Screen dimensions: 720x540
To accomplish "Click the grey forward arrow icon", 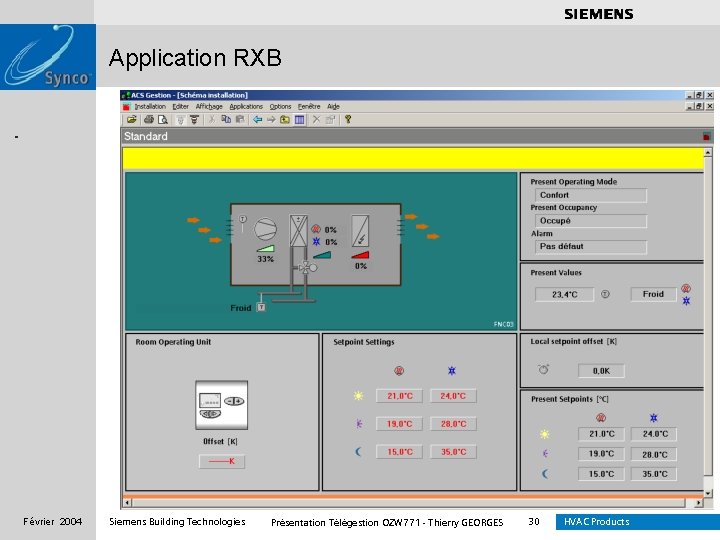I will pyautogui.click(x=271, y=120).
